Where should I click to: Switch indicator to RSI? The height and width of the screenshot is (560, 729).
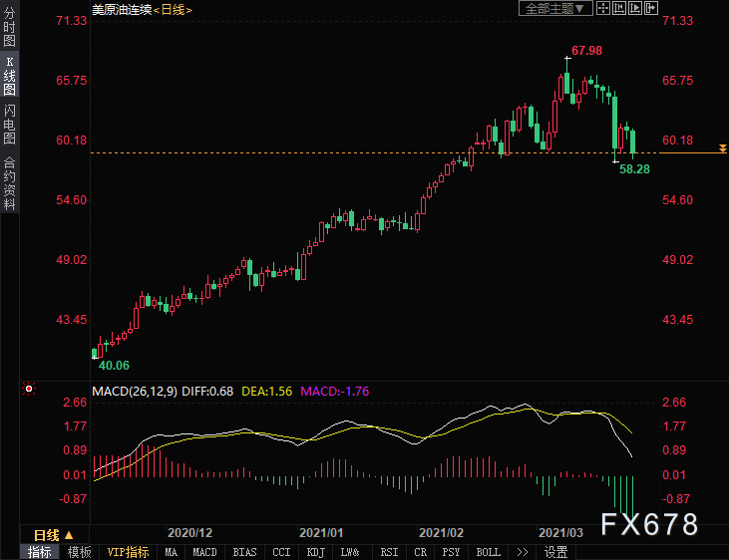389,552
